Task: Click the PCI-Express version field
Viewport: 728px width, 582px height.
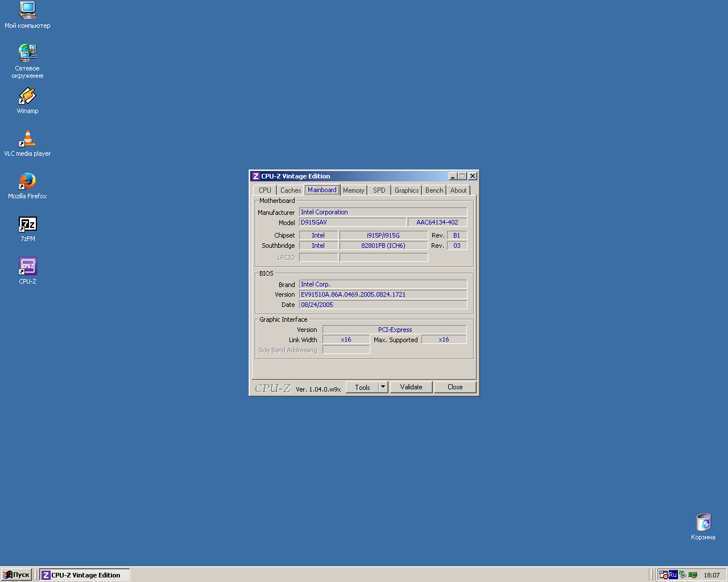Action: pyautogui.click(x=395, y=330)
